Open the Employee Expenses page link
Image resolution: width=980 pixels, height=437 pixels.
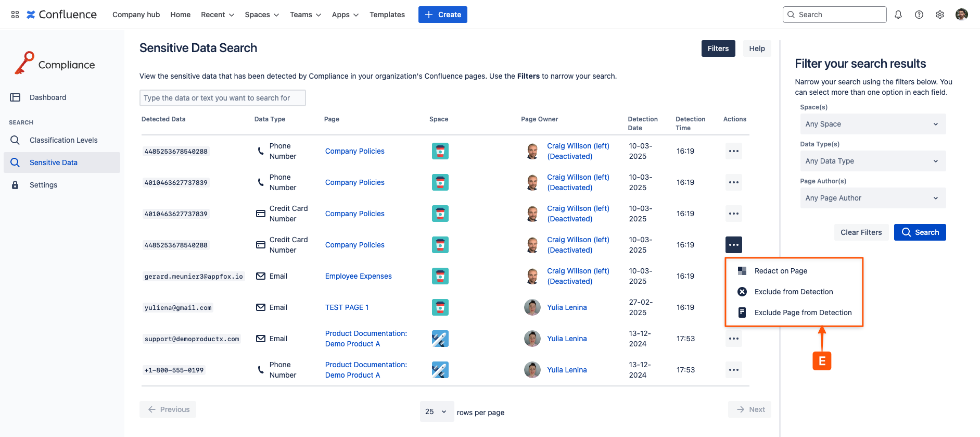pyautogui.click(x=358, y=276)
